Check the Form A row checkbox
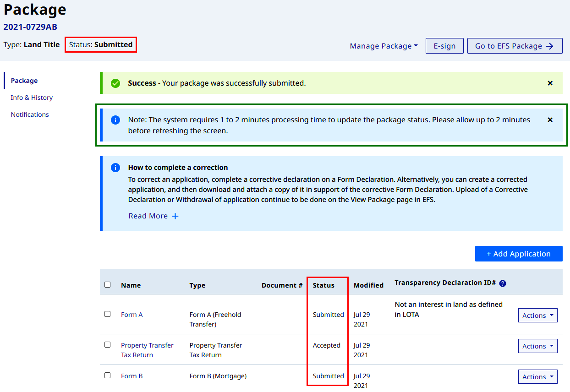Viewport: 570px width, 392px height. (x=108, y=314)
